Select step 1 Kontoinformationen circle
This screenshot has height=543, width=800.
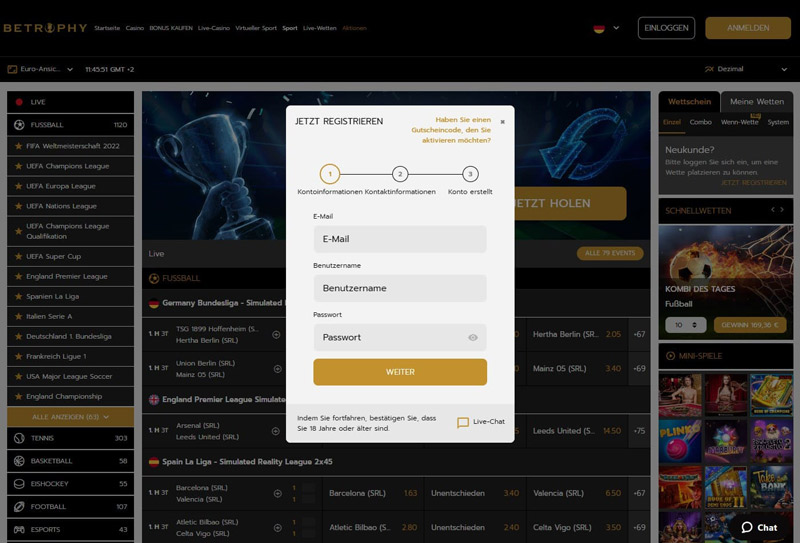pos(330,174)
